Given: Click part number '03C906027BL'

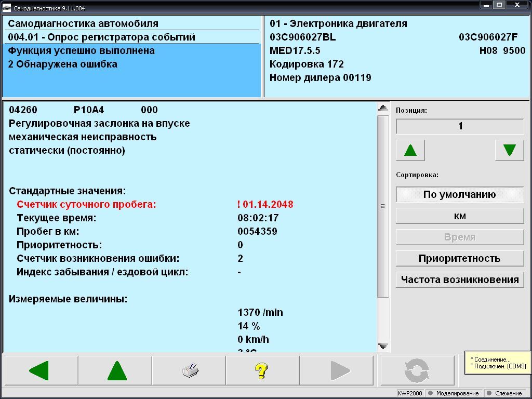Looking at the screenshot, I should 303,37.
